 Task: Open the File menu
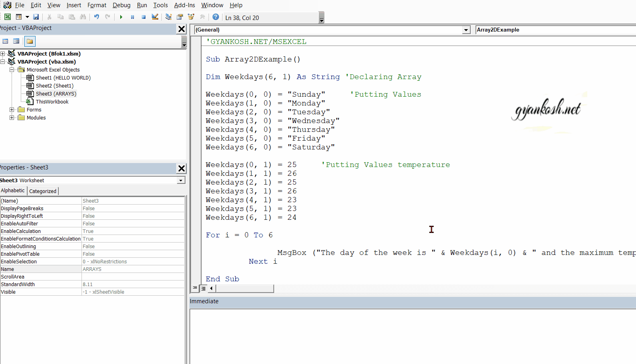click(20, 5)
